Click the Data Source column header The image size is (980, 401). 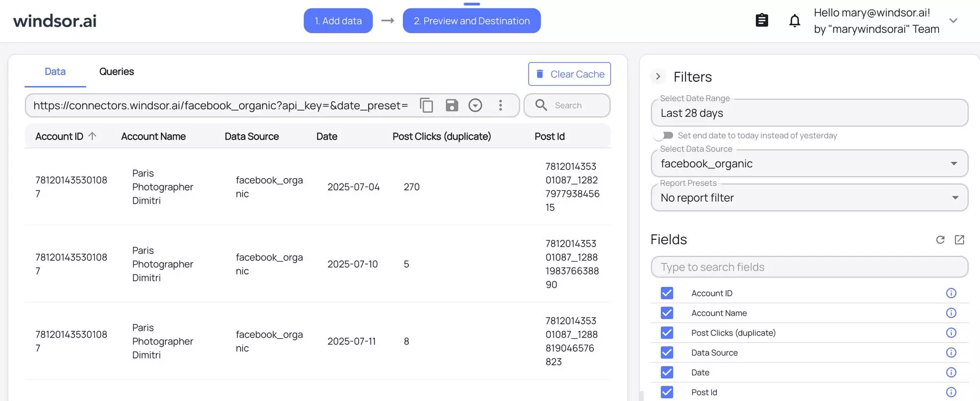click(251, 136)
